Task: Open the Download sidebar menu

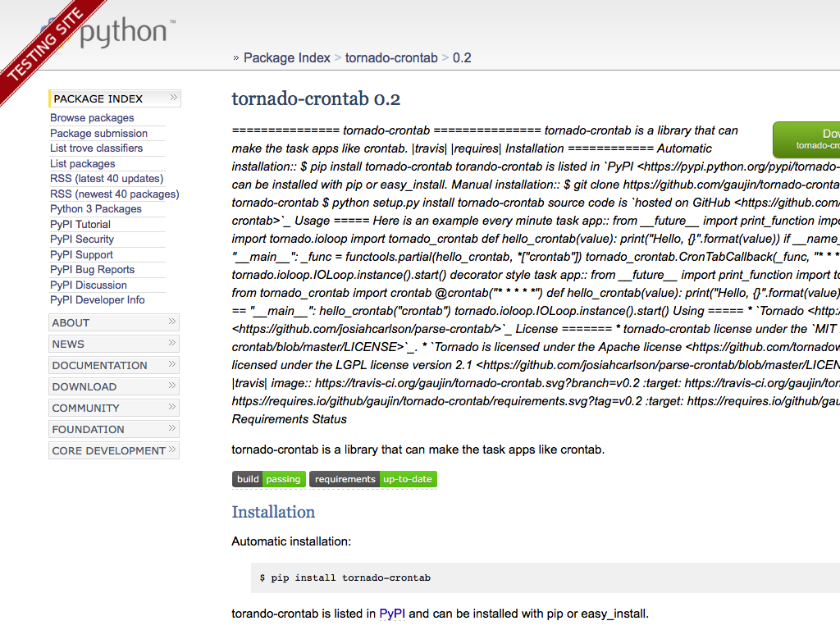Action: click(x=84, y=386)
